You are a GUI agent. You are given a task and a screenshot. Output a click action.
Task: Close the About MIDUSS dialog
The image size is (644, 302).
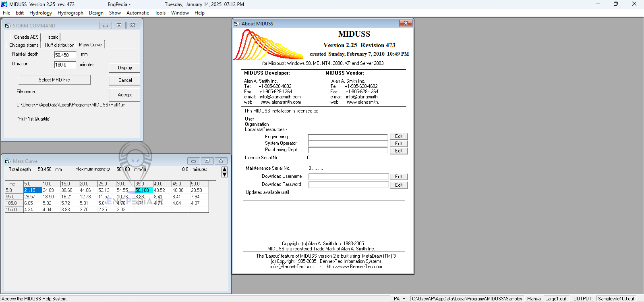tap(406, 23)
